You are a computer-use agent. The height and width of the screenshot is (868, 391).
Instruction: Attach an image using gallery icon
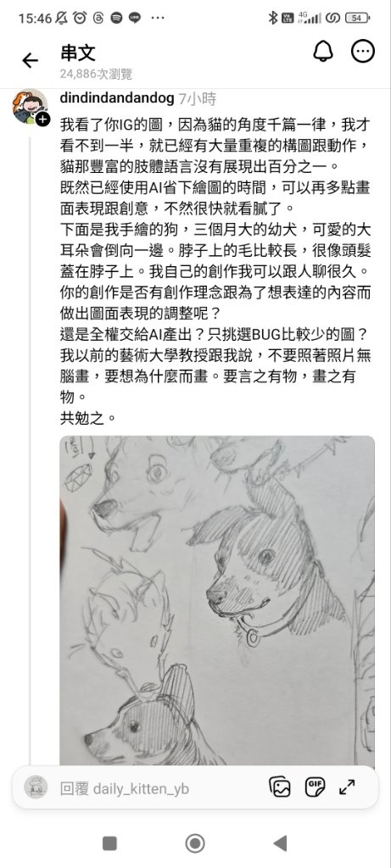click(x=280, y=787)
